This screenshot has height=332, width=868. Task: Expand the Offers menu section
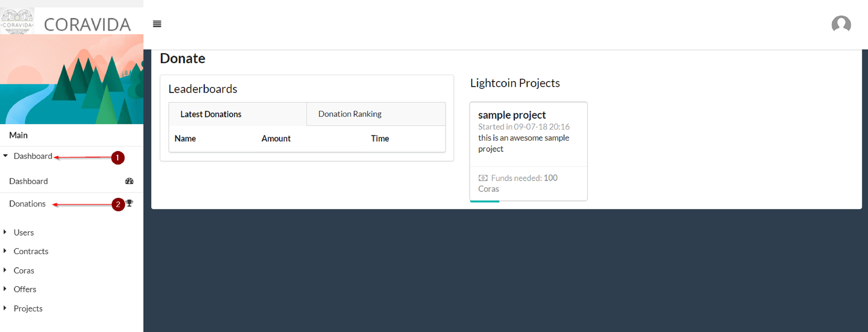pos(25,289)
